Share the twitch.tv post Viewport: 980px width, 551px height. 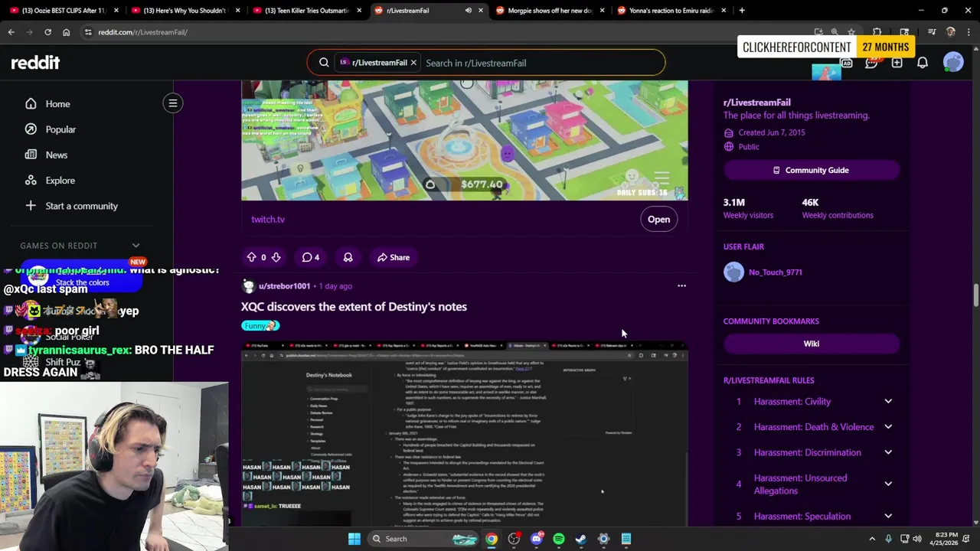[x=394, y=257]
